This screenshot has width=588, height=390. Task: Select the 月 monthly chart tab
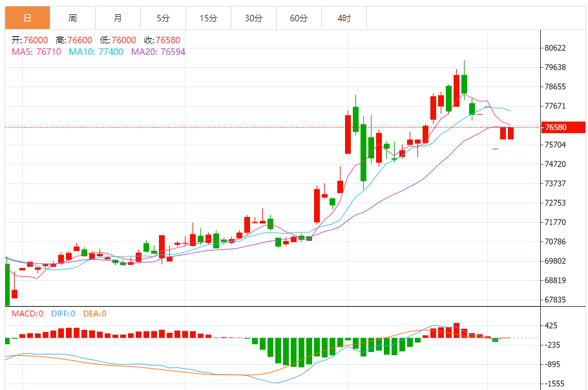[x=118, y=18]
